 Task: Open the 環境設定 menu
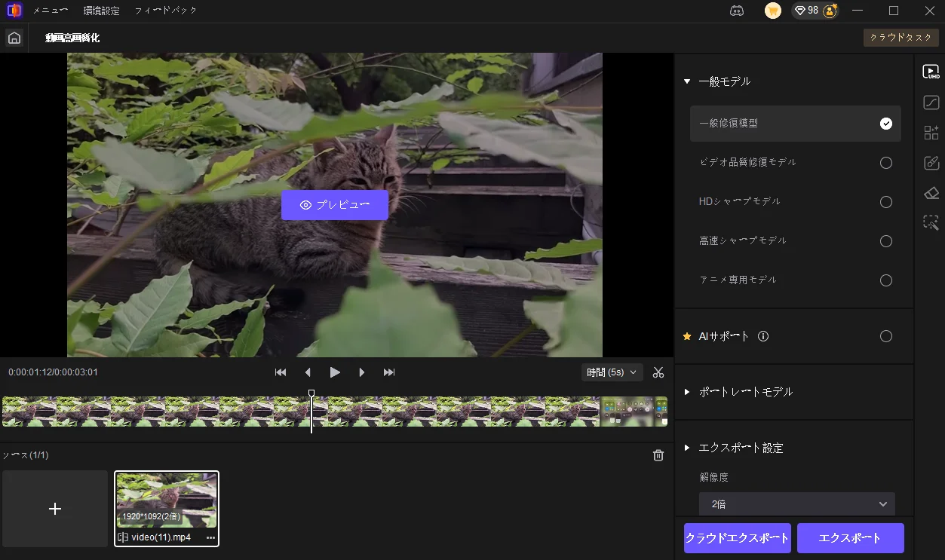(102, 11)
